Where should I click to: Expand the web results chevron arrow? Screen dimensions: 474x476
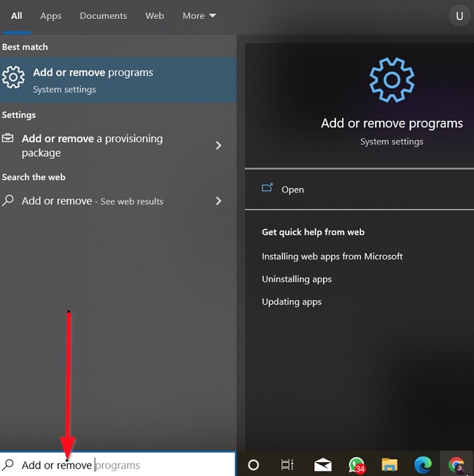click(218, 200)
